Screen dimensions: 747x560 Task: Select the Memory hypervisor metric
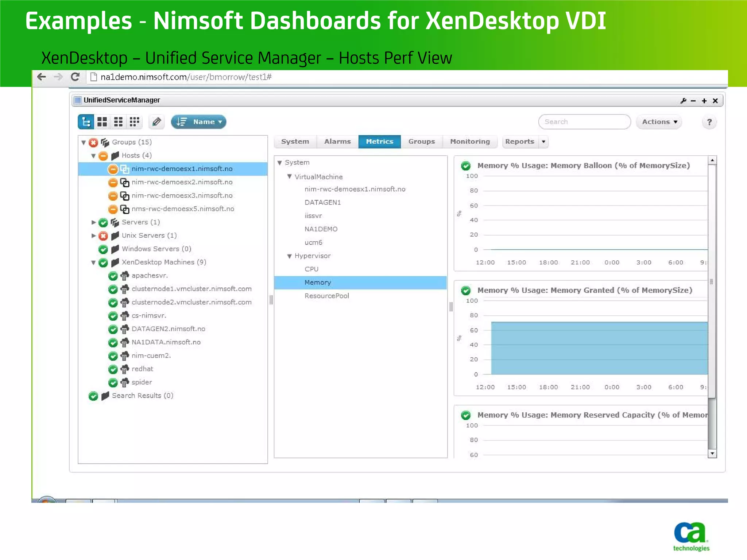click(360, 283)
